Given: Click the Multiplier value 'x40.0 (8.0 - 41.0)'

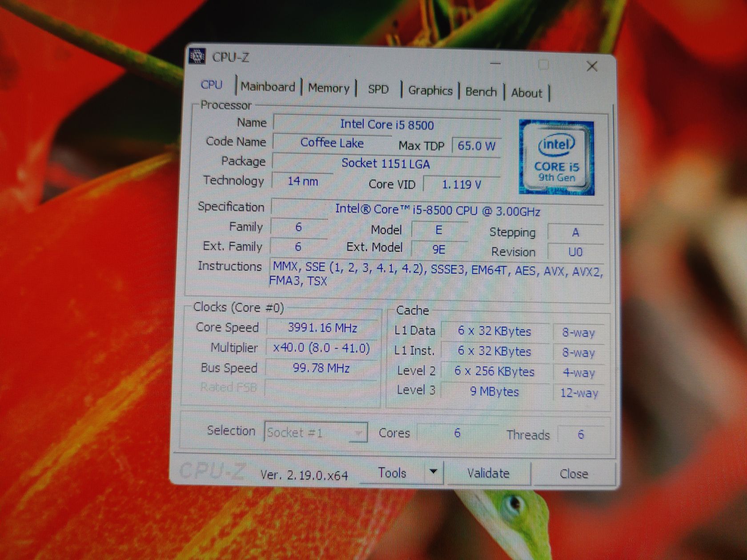Looking at the screenshot, I should point(321,348).
